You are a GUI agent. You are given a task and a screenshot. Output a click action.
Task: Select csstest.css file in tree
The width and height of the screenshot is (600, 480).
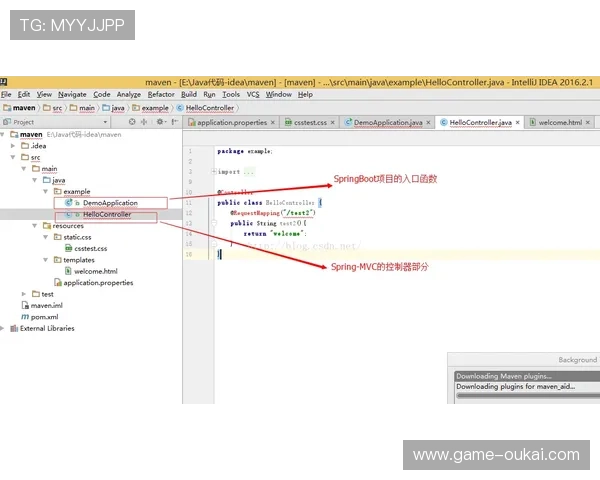(x=90, y=248)
